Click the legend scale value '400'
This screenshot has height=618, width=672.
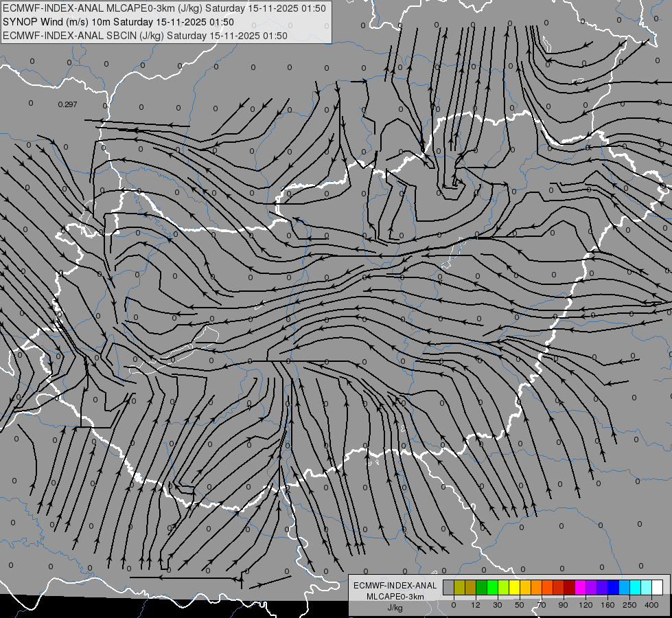pos(651,605)
